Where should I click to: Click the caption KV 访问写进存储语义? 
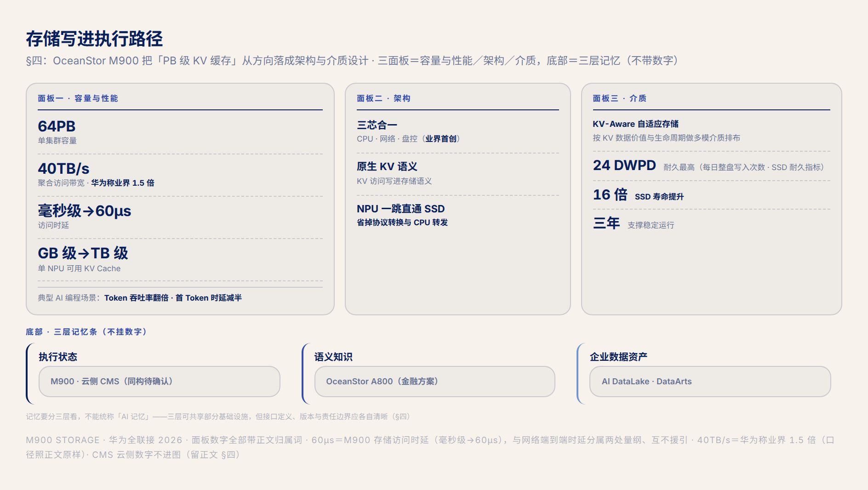[x=394, y=181]
